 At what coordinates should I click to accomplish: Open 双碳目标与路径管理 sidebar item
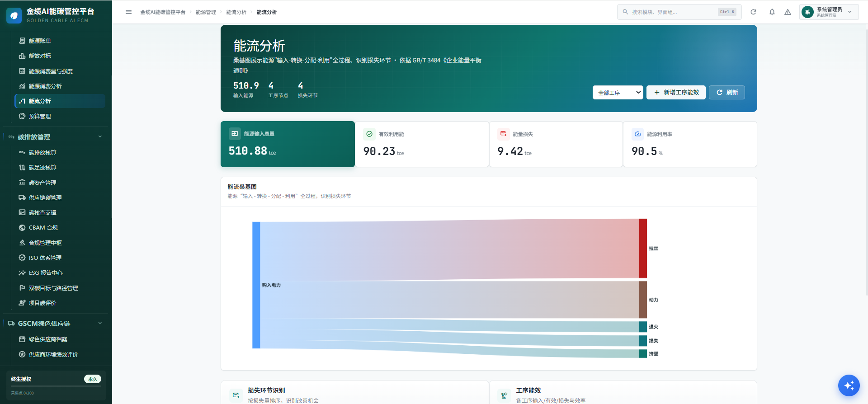(x=60, y=288)
